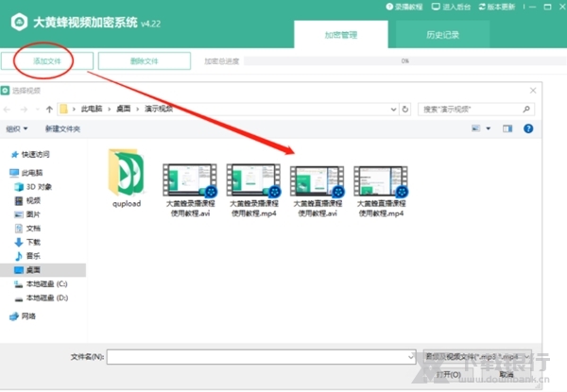
Task: Close the 选择视频 file dialog
Action: [533, 91]
